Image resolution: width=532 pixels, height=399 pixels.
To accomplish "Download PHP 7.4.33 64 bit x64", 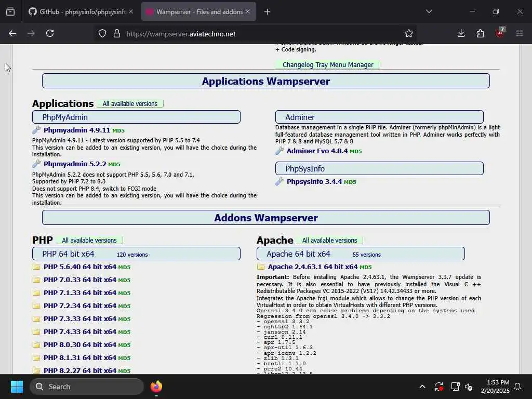I will click(80, 332).
